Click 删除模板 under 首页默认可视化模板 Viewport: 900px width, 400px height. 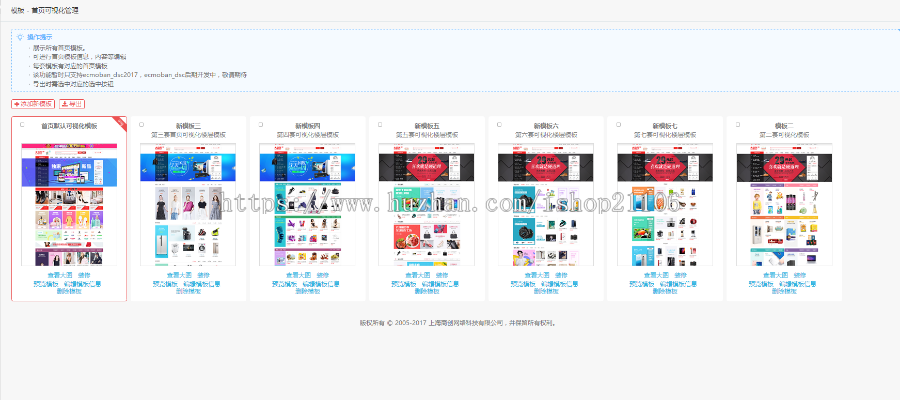(x=69, y=291)
